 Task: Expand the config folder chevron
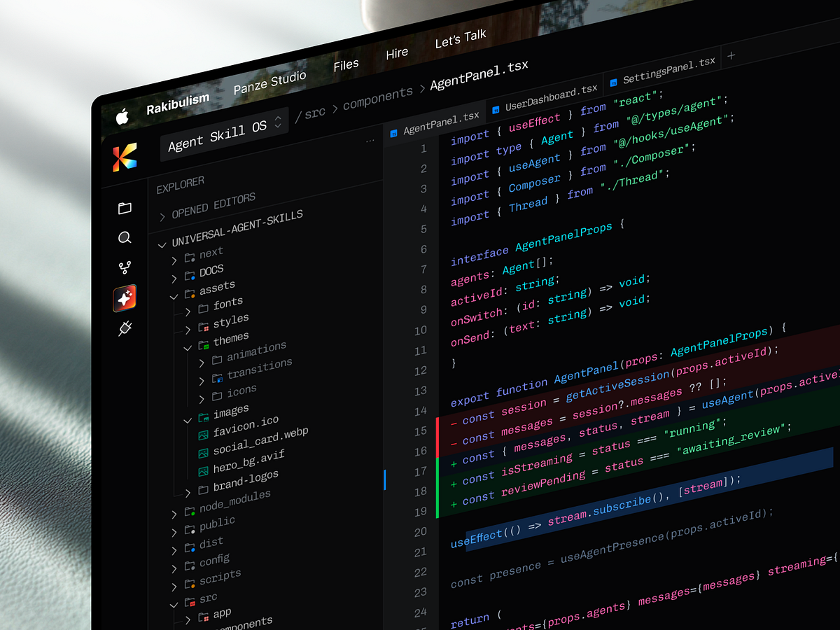[174, 568]
